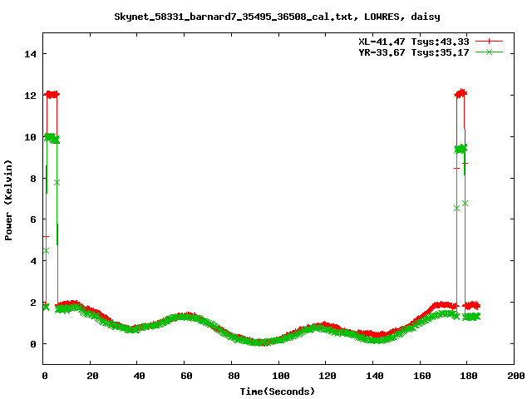Select the XL-41.47 Tsys:43.33 legend entry

414,42
